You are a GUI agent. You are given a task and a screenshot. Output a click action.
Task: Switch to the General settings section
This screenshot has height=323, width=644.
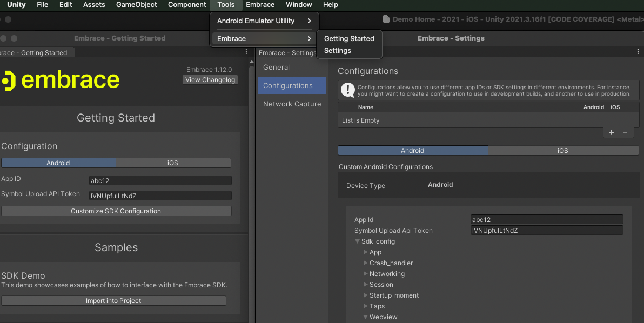tap(292, 68)
